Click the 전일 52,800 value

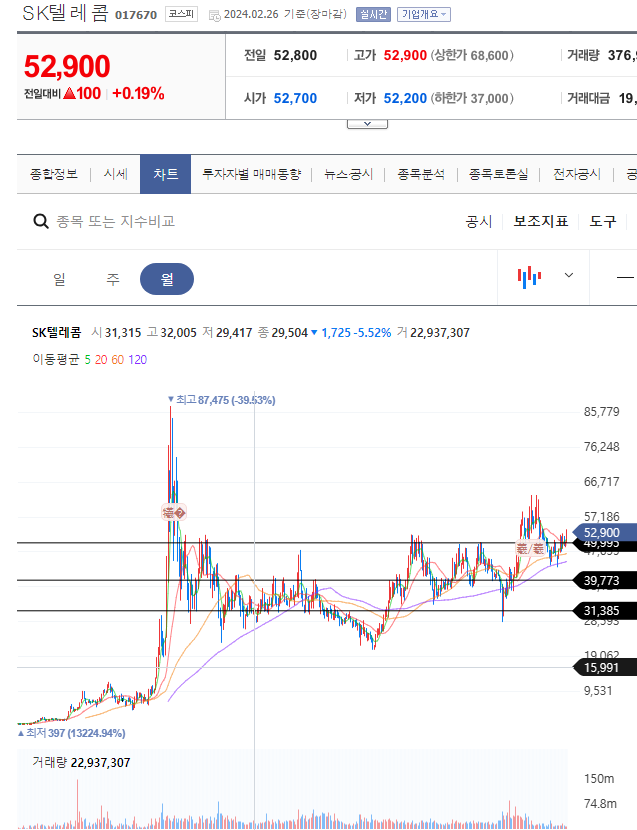tap(295, 56)
